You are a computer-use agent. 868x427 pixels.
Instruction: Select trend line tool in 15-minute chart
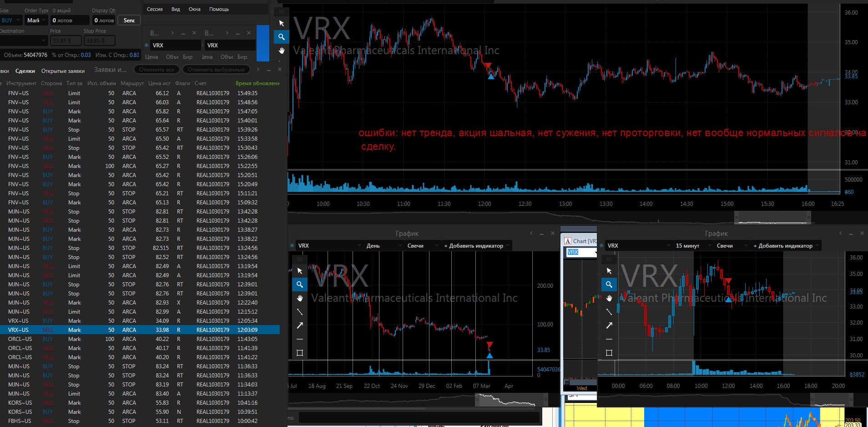tap(609, 312)
